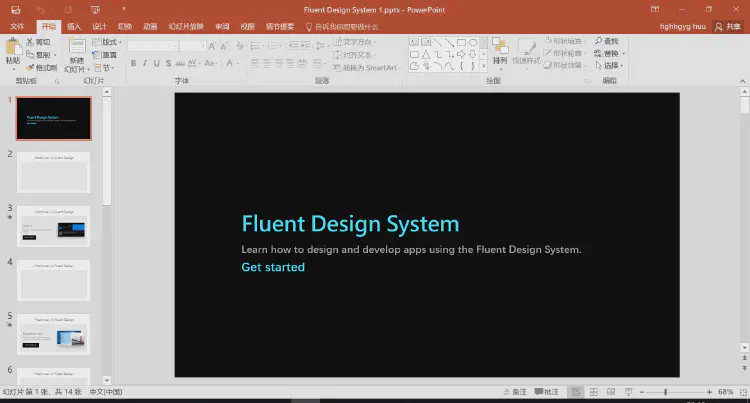The image size is (750, 403).
Task: Expand the Select (选择) dropdown
Action: (612, 67)
